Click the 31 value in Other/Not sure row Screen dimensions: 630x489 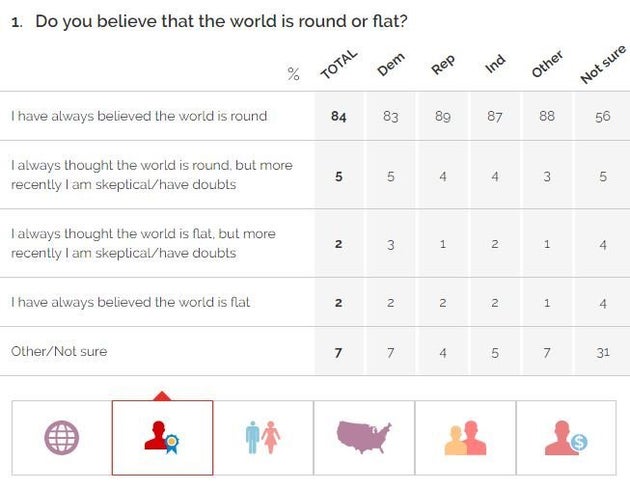click(x=602, y=351)
